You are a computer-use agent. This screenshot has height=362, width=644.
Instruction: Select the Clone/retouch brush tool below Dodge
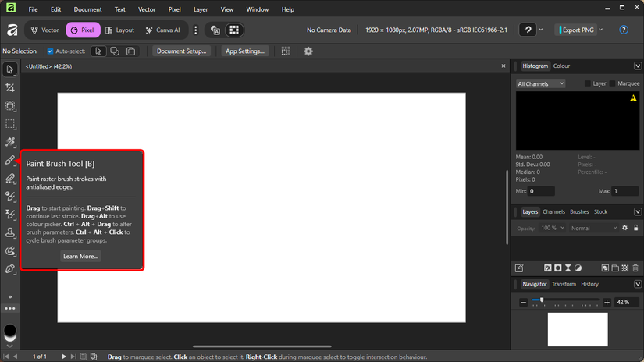[x=10, y=215]
